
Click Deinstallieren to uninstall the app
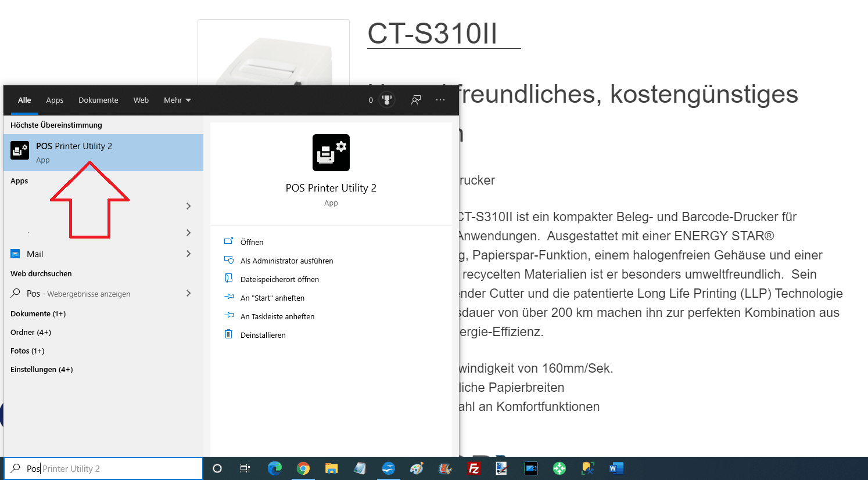click(x=263, y=335)
